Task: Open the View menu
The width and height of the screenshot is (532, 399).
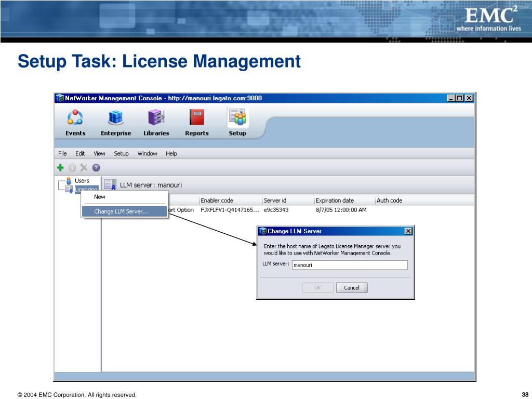Action: click(99, 153)
